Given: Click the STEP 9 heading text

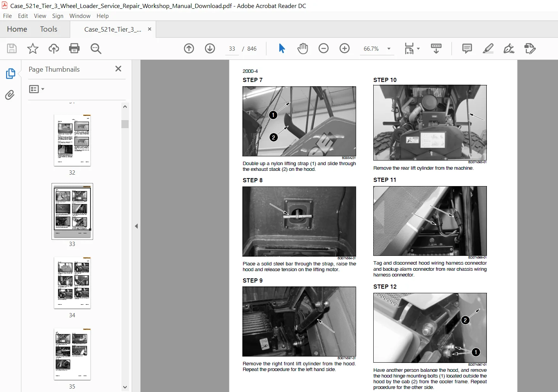Looking at the screenshot, I should pos(253,281).
